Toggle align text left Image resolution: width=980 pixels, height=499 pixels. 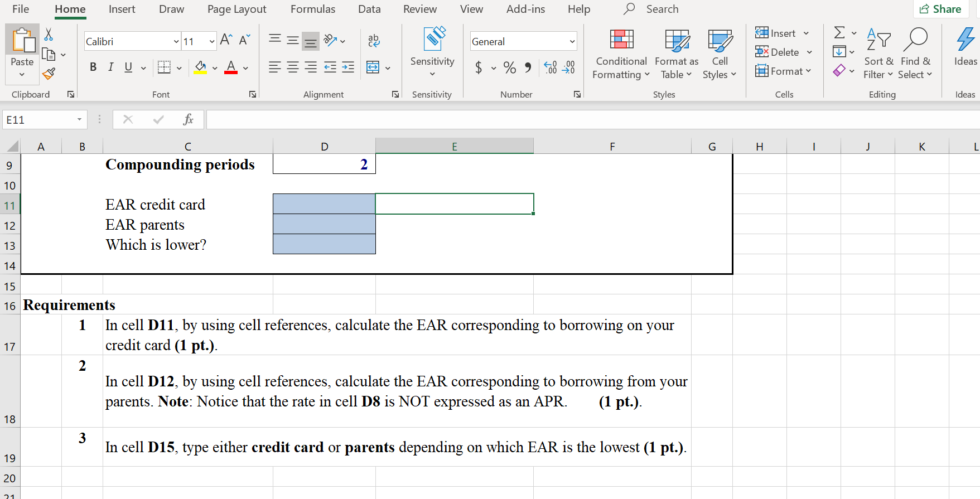coord(274,67)
